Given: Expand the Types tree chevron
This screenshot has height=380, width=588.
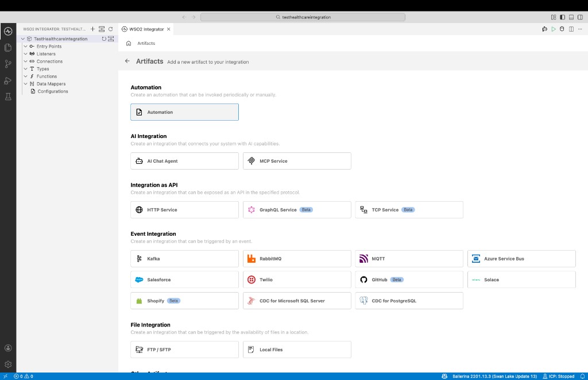Looking at the screenshot, I should click(25, 69).
